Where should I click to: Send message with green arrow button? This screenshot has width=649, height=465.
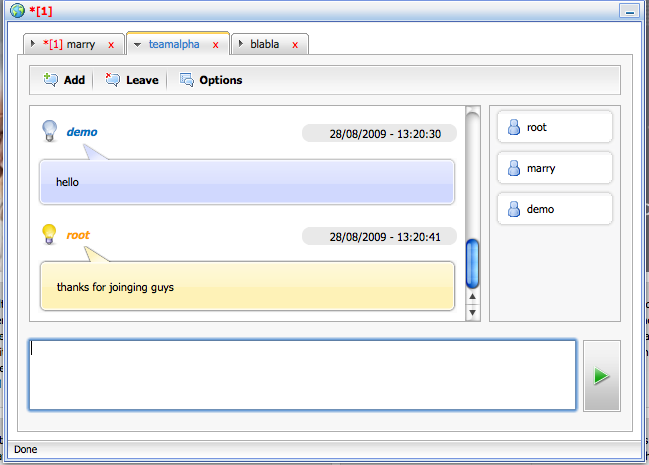coord(601,376)
